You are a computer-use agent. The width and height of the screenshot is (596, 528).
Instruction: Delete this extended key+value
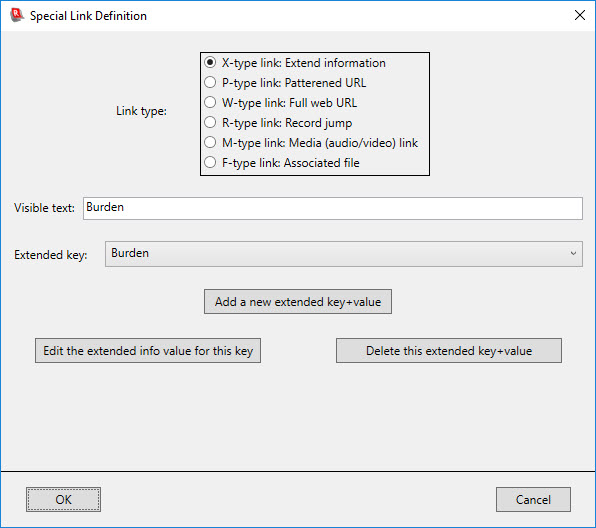point(449,350)
